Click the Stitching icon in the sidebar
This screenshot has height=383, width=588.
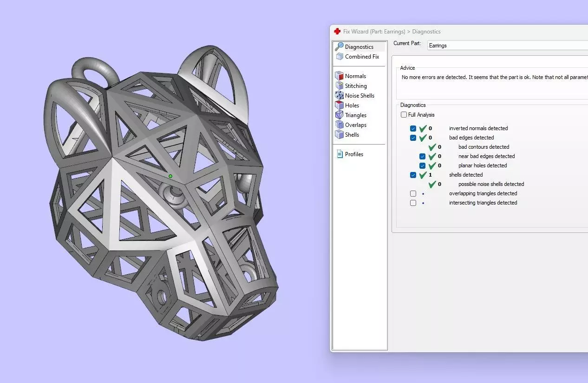click(x=339, y=86)
